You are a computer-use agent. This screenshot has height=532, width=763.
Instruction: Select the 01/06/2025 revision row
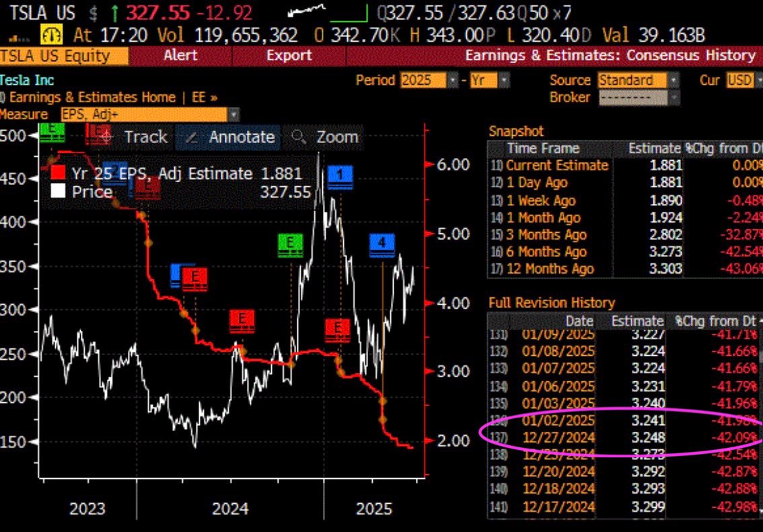point(623,386)
